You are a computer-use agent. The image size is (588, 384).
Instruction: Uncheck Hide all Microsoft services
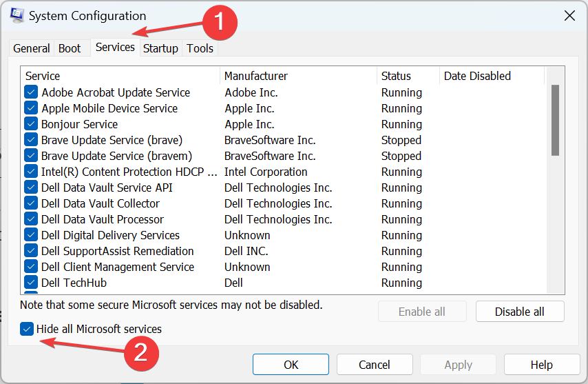tap(27, 329)
